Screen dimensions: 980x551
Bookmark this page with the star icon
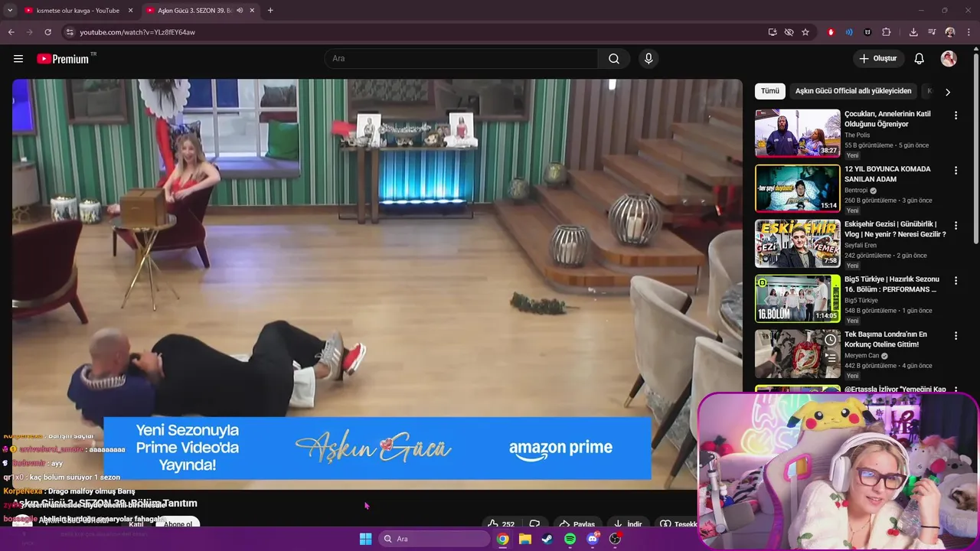(805, 32)
